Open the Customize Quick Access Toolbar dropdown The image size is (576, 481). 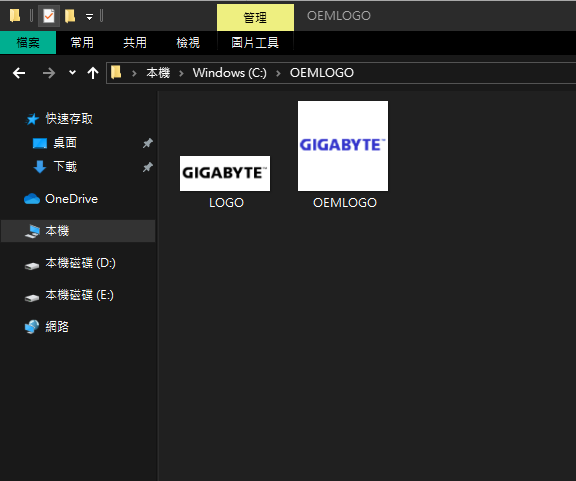click(x=89, y=17)
